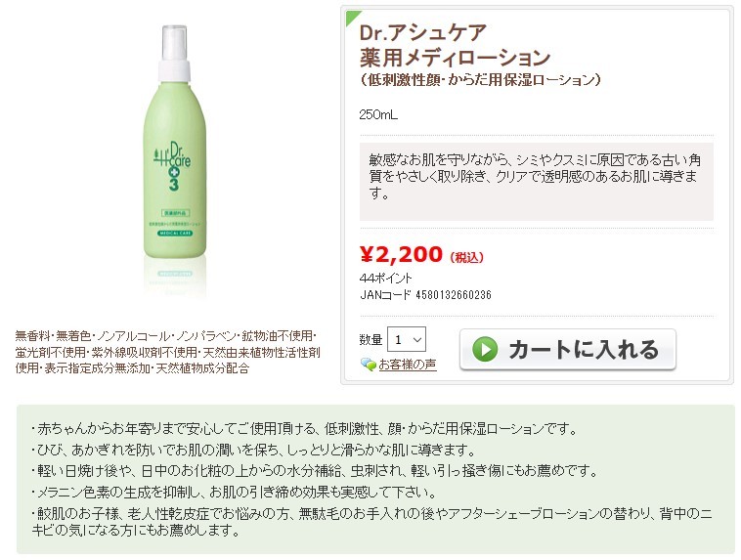Click the first bullet about 赤ちゃんからお年寄り
The width and height of the screenshot is (741, 560).
(305, 429)
